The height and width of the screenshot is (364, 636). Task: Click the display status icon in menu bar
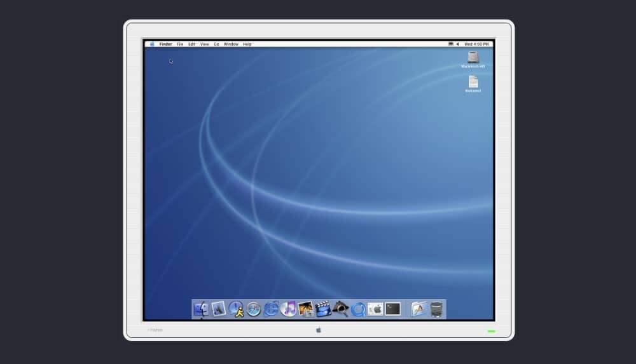point(451,44)
